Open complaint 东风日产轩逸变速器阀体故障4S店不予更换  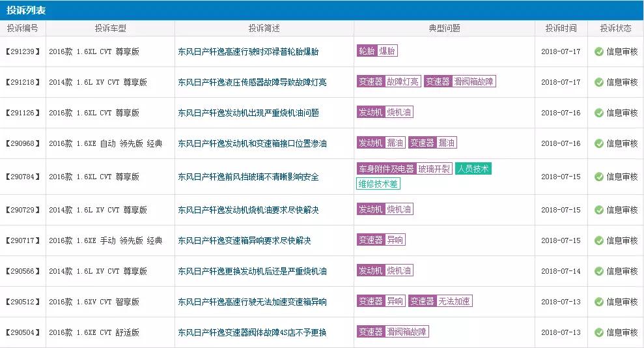pos(252,332)
